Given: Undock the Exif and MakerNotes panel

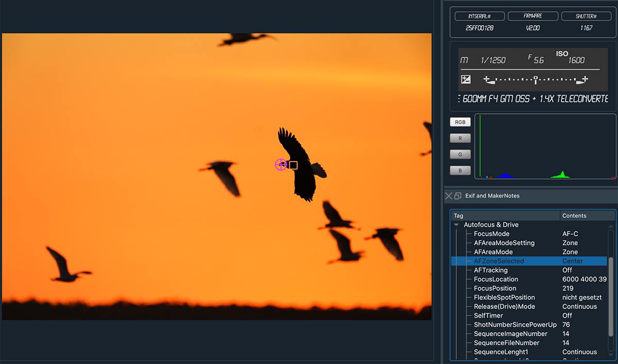Looking at the screenshot, I should 457,196.
